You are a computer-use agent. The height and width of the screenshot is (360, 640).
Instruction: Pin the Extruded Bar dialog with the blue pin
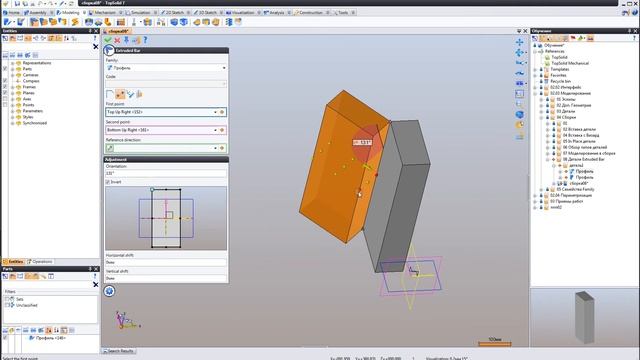coord(126,40)
